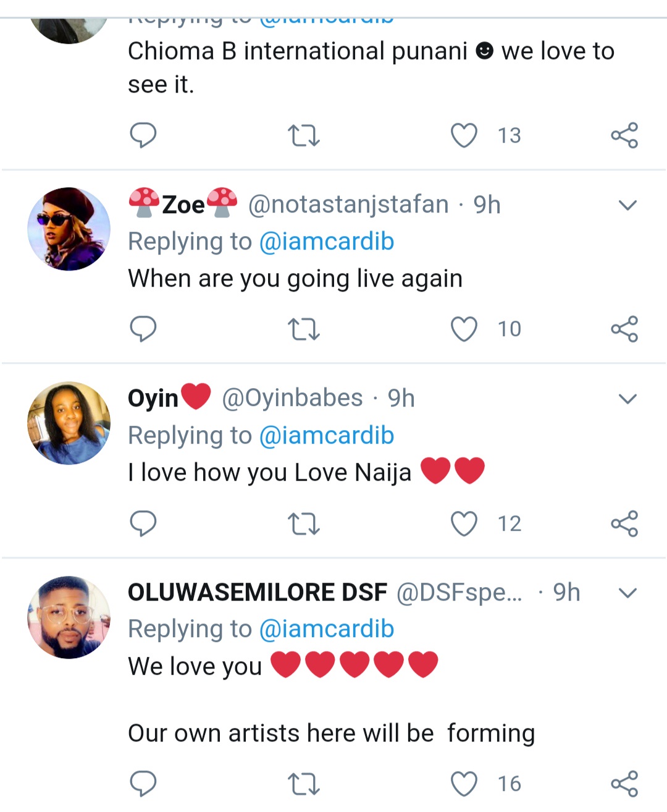Screen dimensions: 667x812
Task: Tap @iamcardib mention in Oyin's reply
Action: pyautogui.click(x=326, y=436)
